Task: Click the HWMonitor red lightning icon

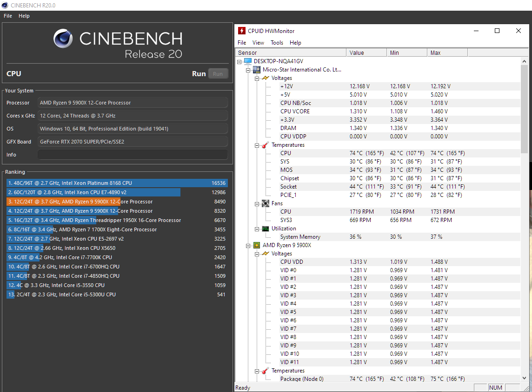Action: [x=241, y=31]
